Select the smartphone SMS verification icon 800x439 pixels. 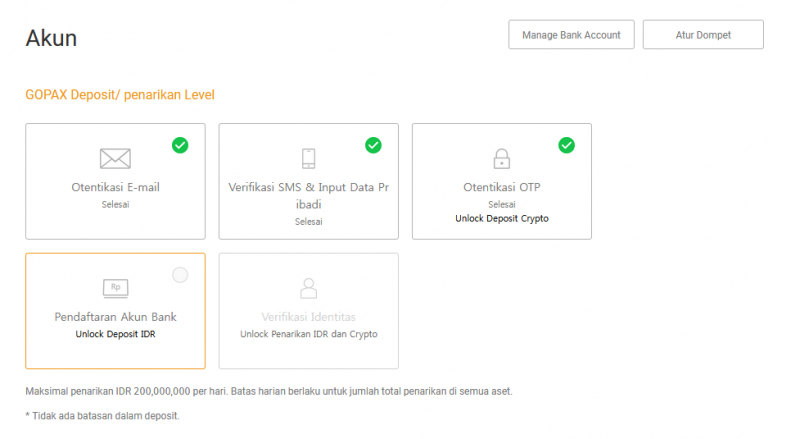pyautogui.click(x=309, y=158)
